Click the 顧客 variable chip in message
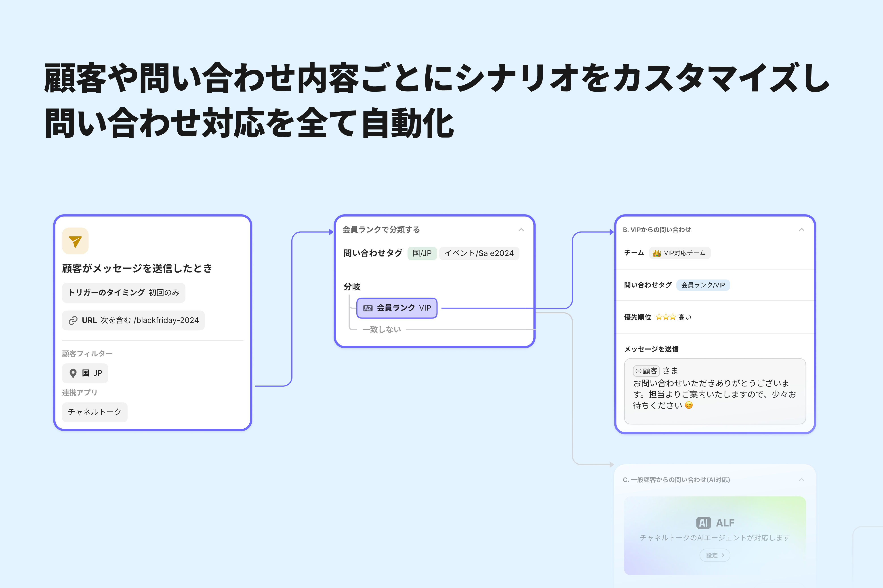883x588 pixels. pyautogui.click(x=646, y=371)
